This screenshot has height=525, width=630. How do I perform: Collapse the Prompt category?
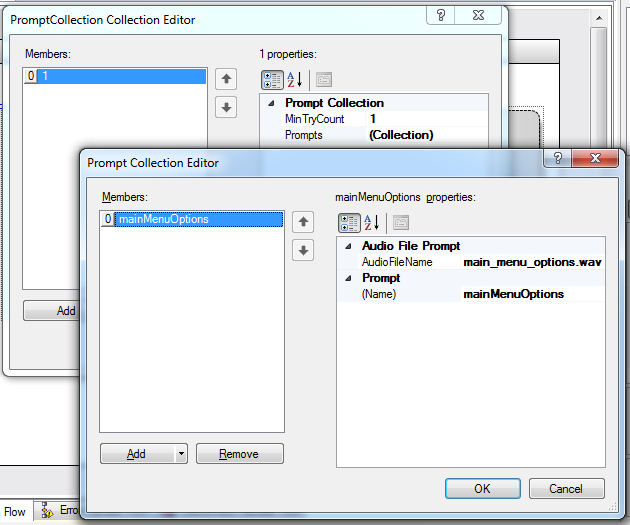[x=348, y=278]
